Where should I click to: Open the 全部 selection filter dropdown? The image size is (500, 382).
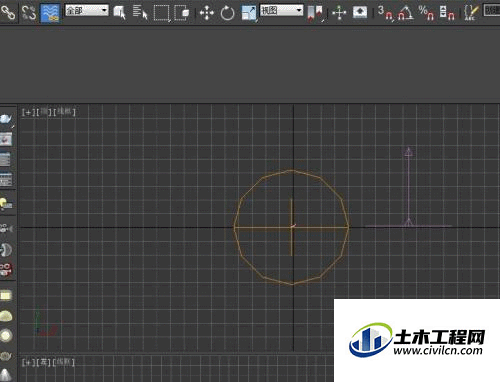87,11
